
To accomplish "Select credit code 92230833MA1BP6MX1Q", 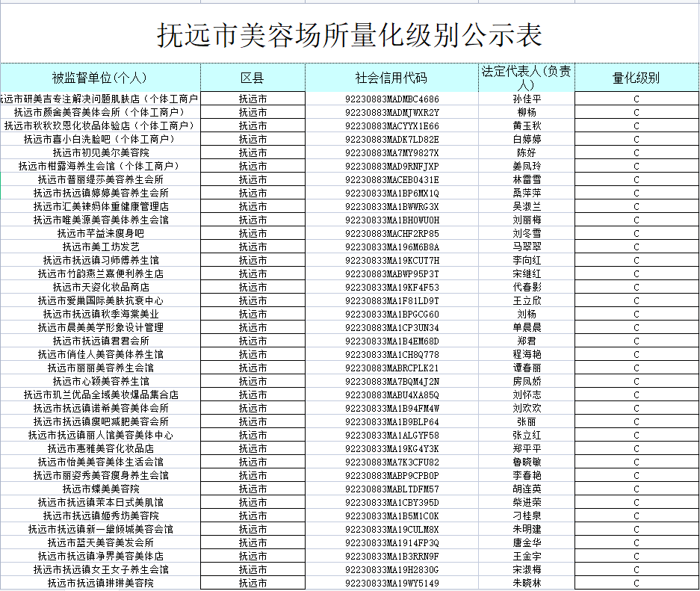I will pyautogui.click(x=392, y=193).
